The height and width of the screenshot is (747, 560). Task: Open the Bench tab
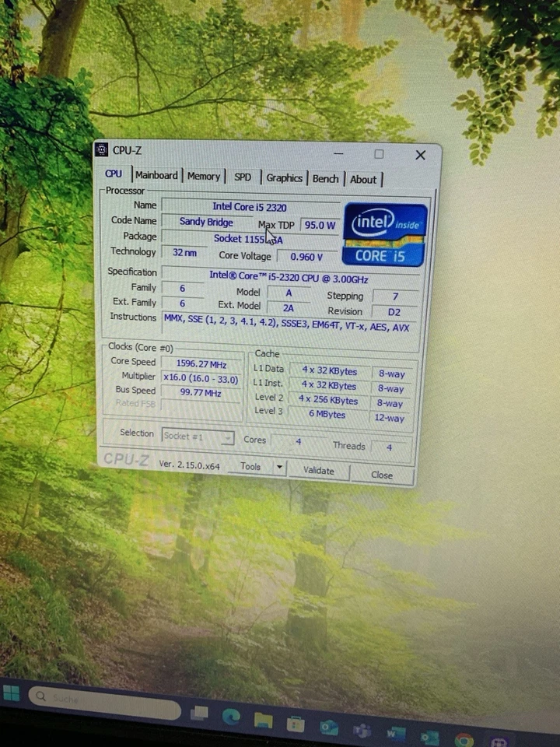[x=325, y=179]
